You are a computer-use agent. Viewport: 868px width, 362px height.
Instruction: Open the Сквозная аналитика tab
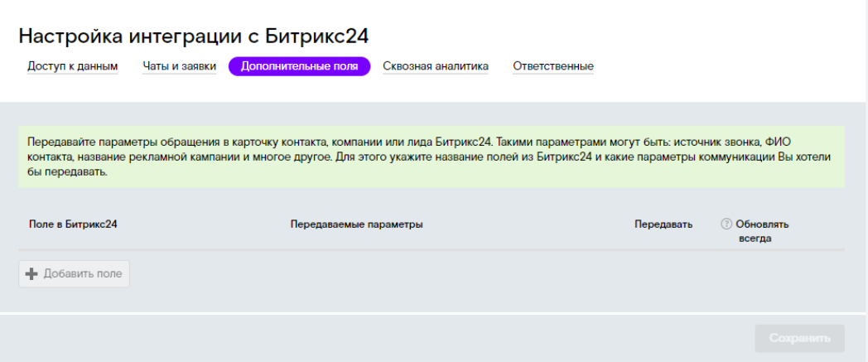435,66
